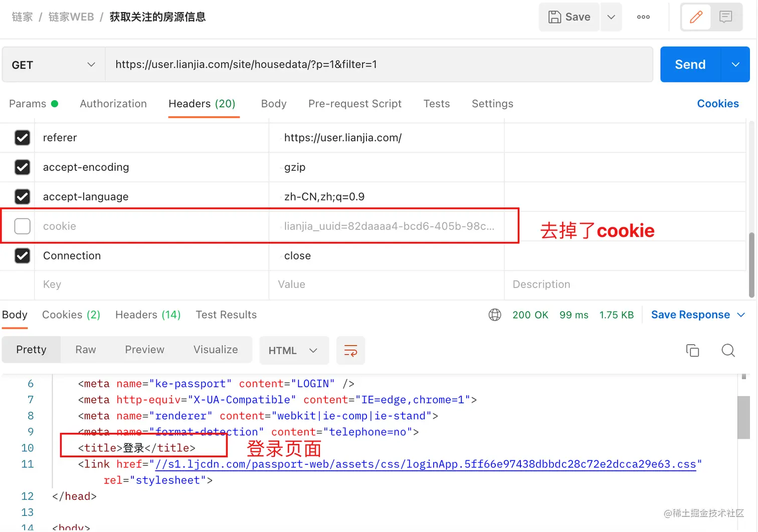Click the zh-CN,zh;q=0.9 value cell

coord(387,197)
